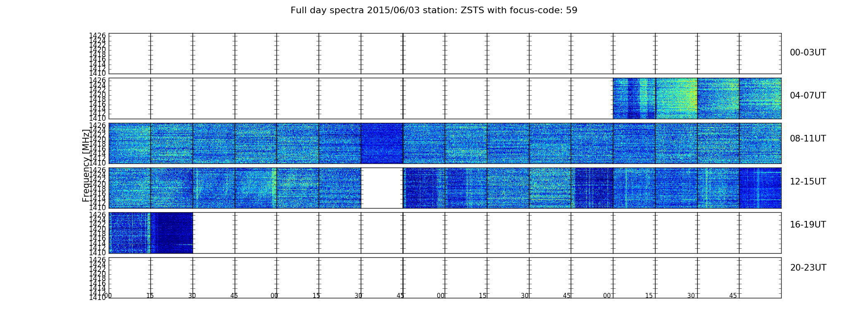Click the empty 00-03UT spectrum panel
This screenshot has height=331, width=868.
click(445, 53)
